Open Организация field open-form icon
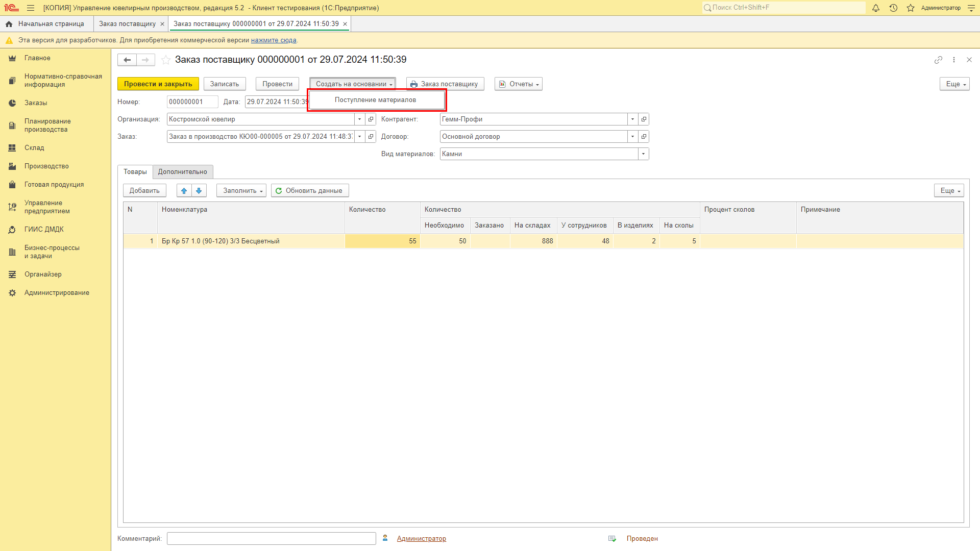The height and width of the screenshot is (551, 980). pyautogui.click(x=371, y=119)
